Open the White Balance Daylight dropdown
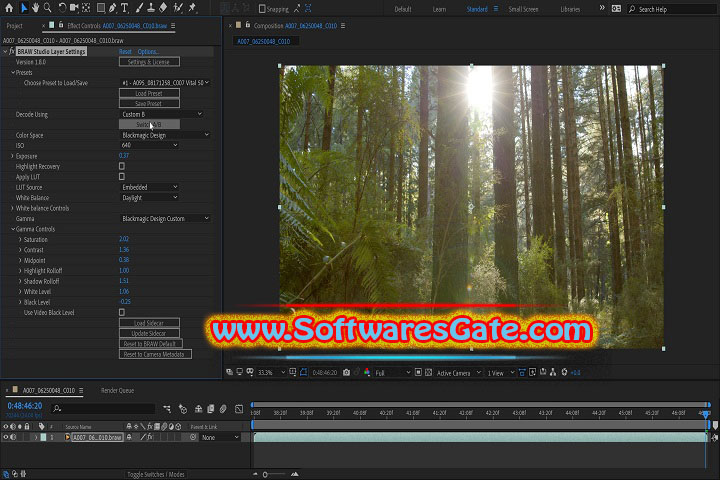Screen dimensions: 720x480 (x=149, y=198)
